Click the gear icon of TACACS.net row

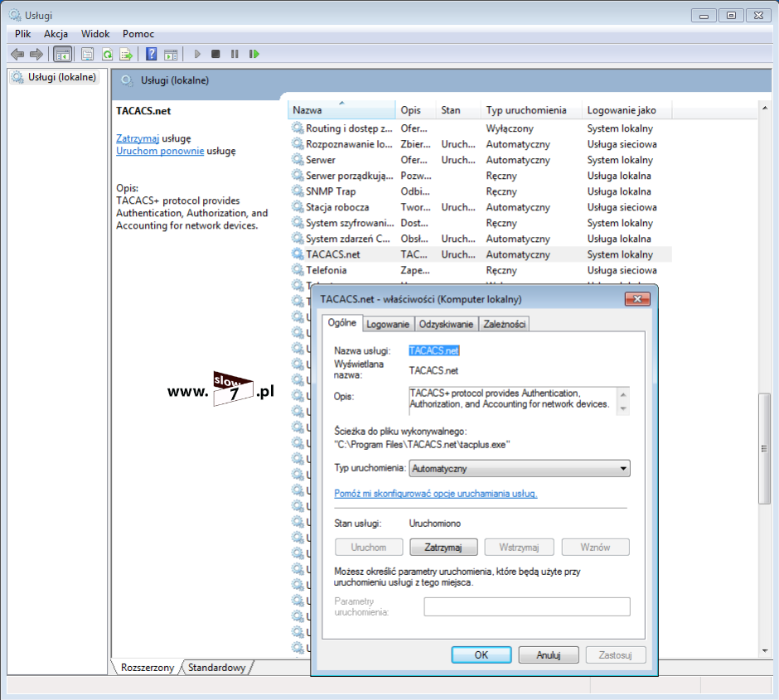pyautogui.click(x=298, y=253)
